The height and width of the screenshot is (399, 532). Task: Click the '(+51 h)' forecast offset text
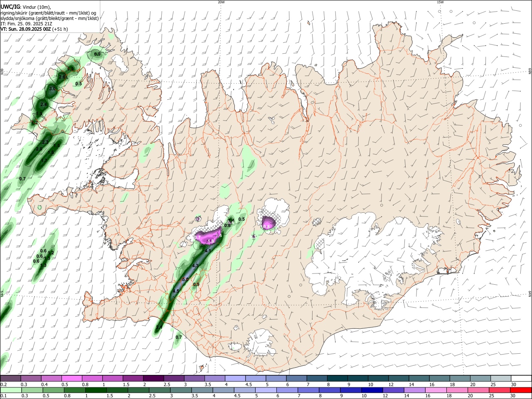[60, 29]
